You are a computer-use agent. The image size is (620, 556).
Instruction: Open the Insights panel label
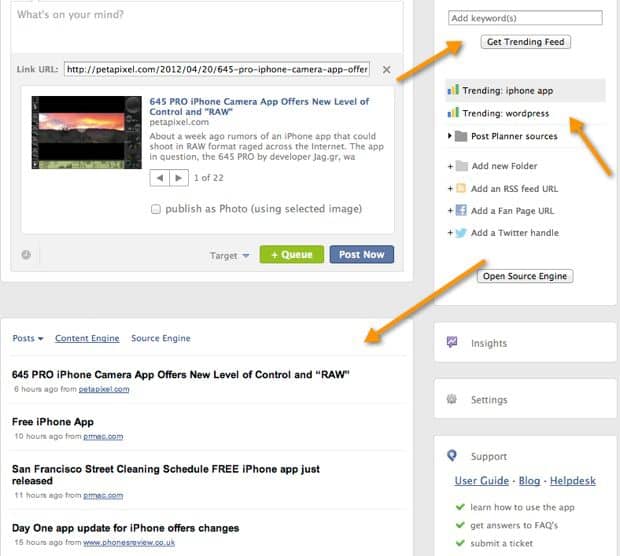pyautogui.click(x=489, y=343)
